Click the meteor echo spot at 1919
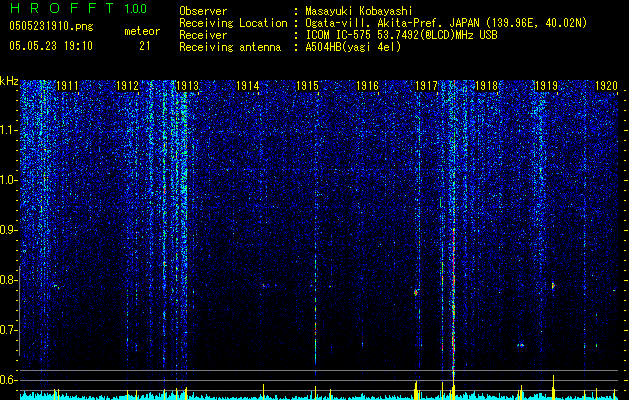This screenshot has width=629, height=400. (x=553, y=286)
